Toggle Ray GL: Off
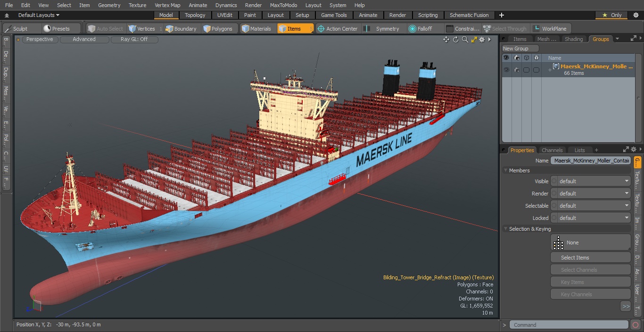This screenshot has width=644, height=332. pos(134,40)
